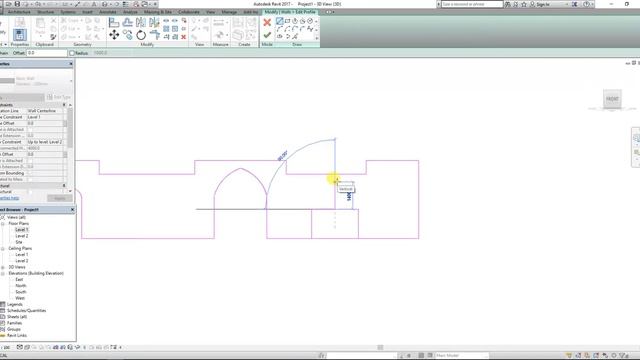Click the Properties panel vertical scrollbar

pyautogui.click(x=70, y=128)
